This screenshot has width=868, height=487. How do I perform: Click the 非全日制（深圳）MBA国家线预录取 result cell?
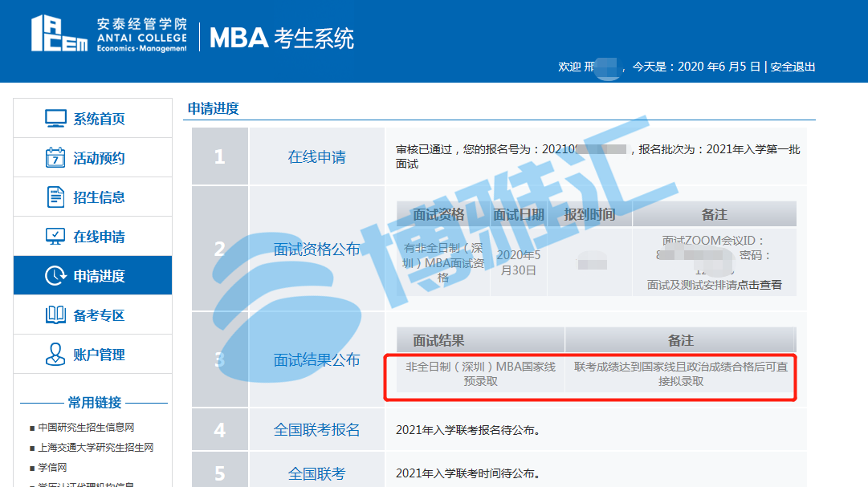480,374
